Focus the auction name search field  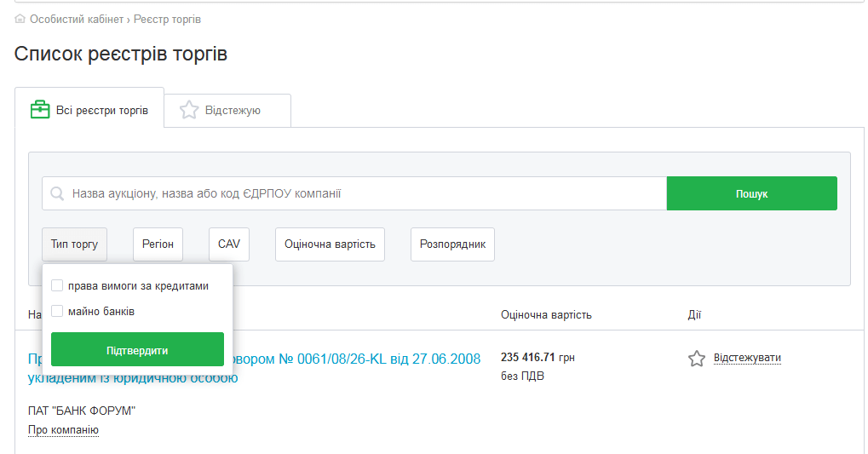click(366, 194)
